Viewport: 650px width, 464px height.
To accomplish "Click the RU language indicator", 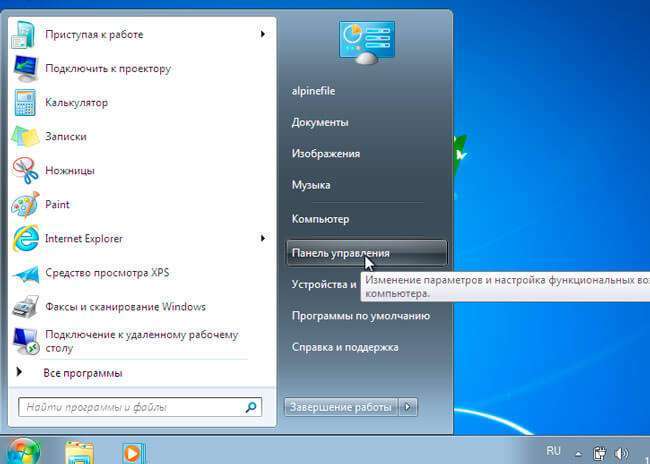I will point(553,451).
